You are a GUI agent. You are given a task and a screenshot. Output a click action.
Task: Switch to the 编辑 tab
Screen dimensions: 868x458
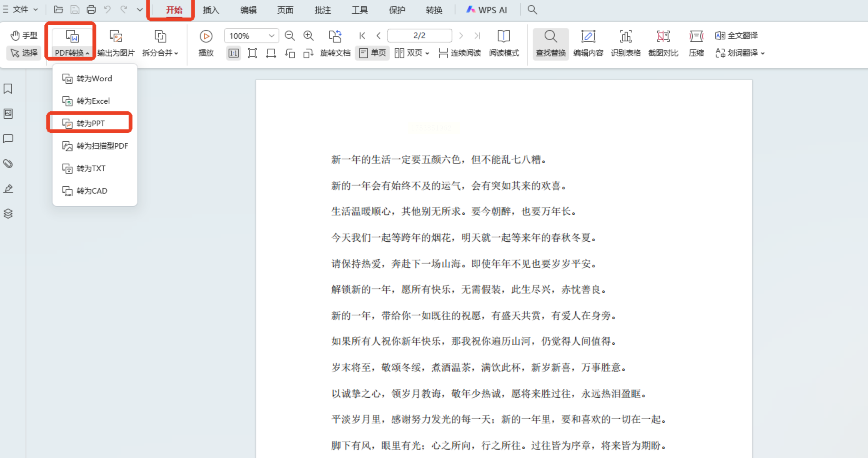point(248,10)
